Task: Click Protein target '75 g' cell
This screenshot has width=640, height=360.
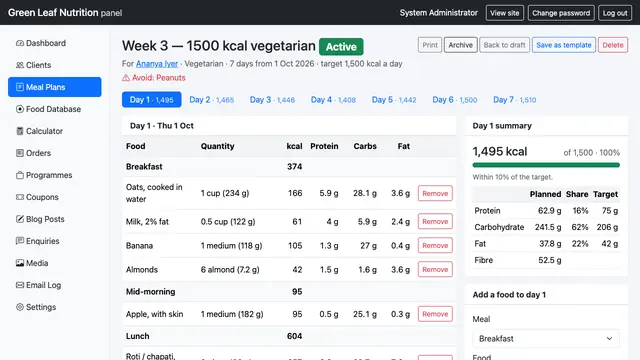Action: pyautogui.click(x=610, y=211)
